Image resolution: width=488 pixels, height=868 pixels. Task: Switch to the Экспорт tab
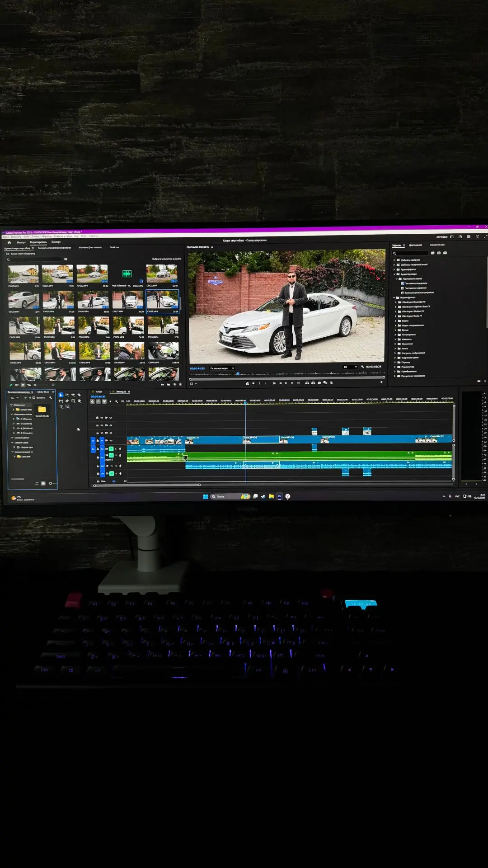[x=56, y=242]
